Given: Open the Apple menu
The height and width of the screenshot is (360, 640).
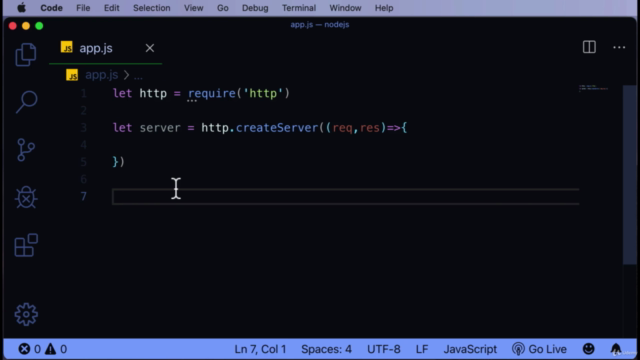Looking at the screenshot, I should coord(21,8).
